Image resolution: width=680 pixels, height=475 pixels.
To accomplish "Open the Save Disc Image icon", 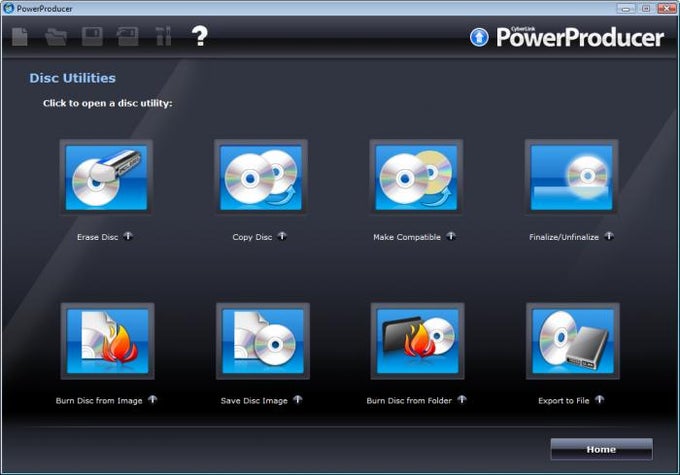I will point(263,341).
